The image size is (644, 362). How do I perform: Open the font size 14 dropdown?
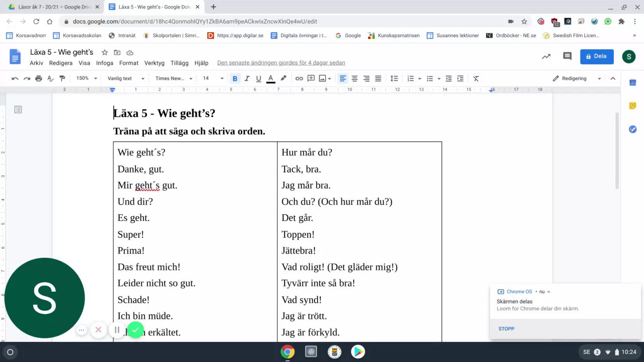point(213,78)
